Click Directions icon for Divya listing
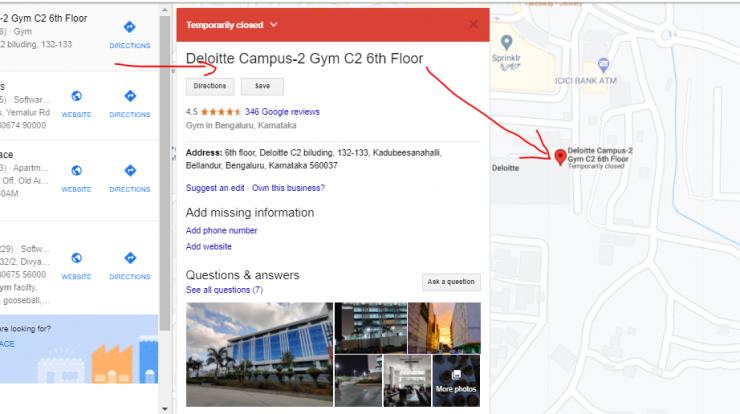Image resolution: width=740 pixels, height=414 pixels. [130, 258]
